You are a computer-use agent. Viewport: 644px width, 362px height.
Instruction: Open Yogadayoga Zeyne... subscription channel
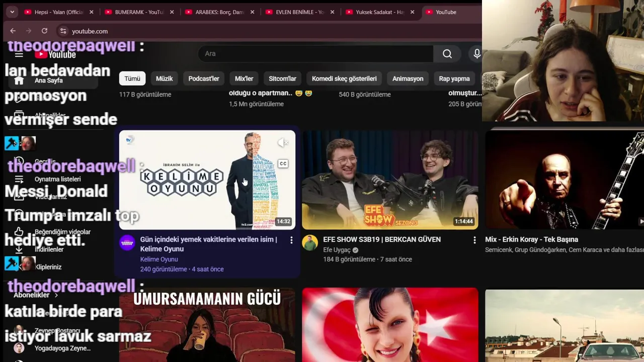pyautogui.click(x=54, y=348)
